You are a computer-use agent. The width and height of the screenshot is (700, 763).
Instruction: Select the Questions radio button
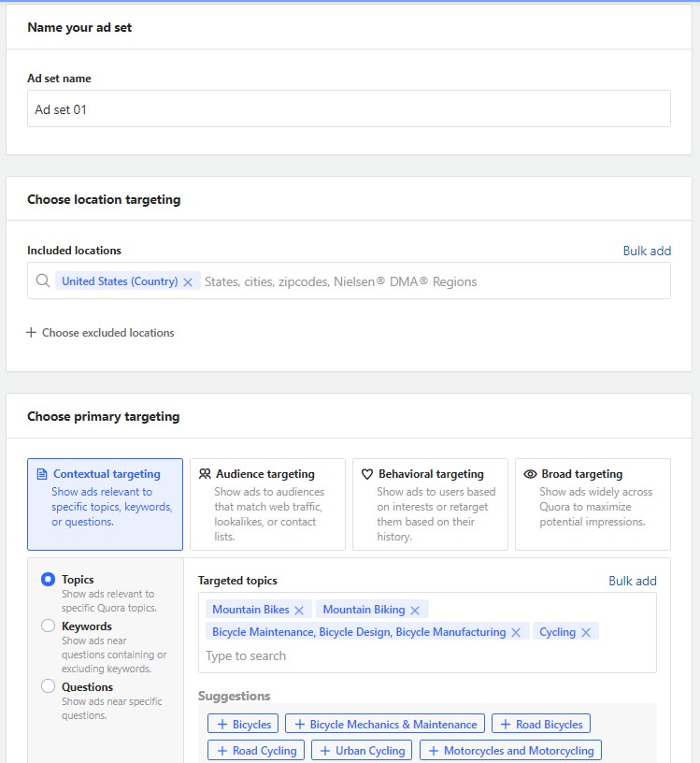pyautogui.click(x=49, y=686)
